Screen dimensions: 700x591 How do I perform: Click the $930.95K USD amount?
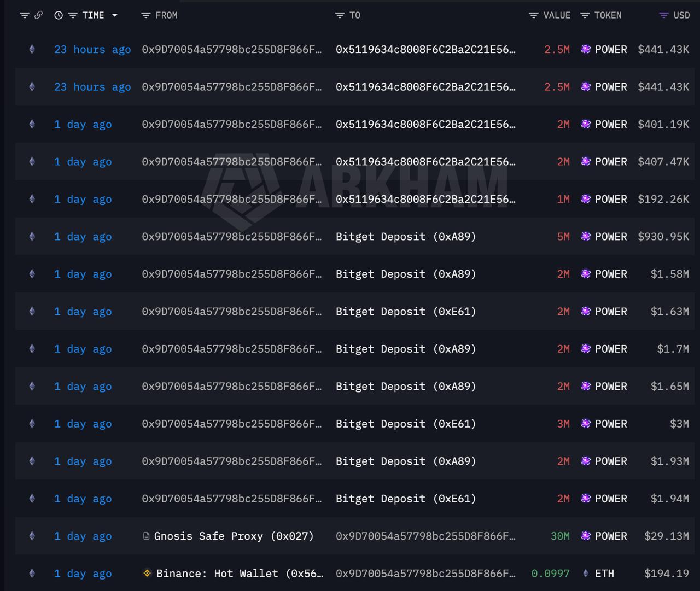point(663,237)
